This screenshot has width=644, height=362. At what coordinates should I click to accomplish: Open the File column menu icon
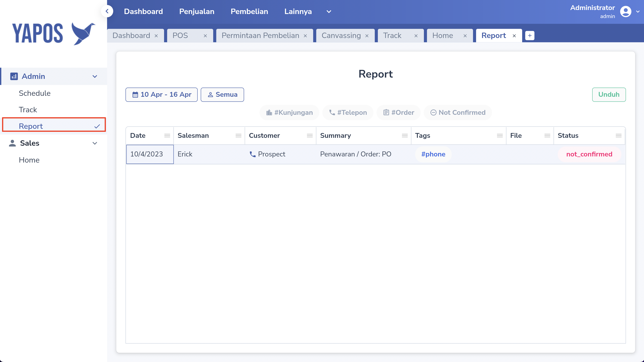pyautogui.click(x=547, y=136)
